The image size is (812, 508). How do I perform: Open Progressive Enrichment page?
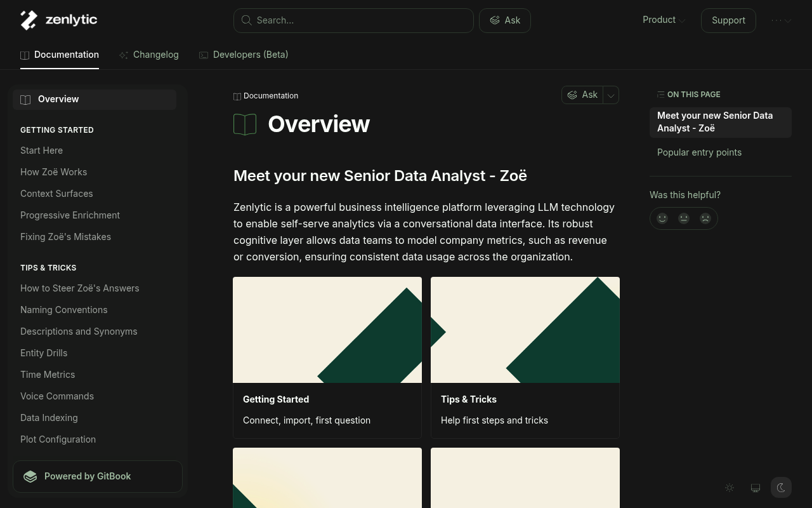(x=70, y=216)
